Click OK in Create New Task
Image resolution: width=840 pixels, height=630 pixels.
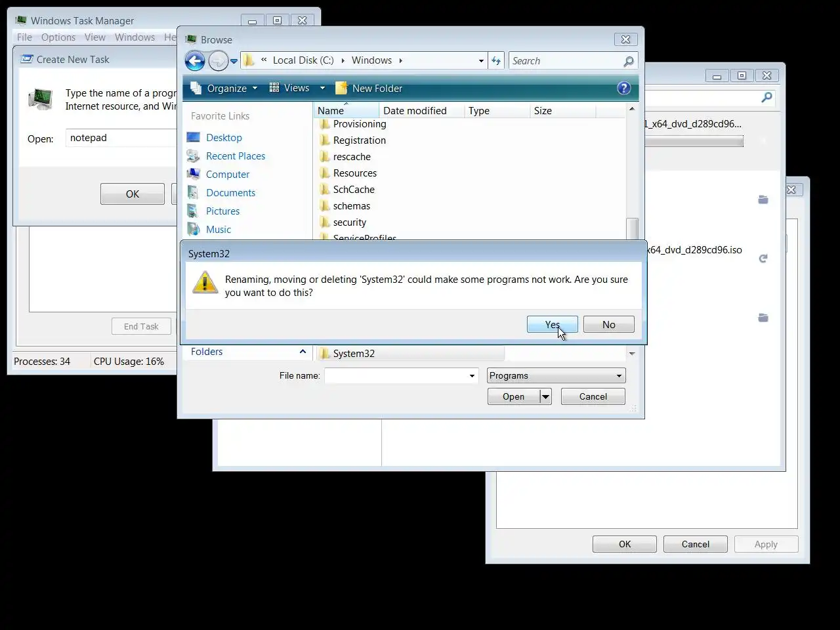132,194
